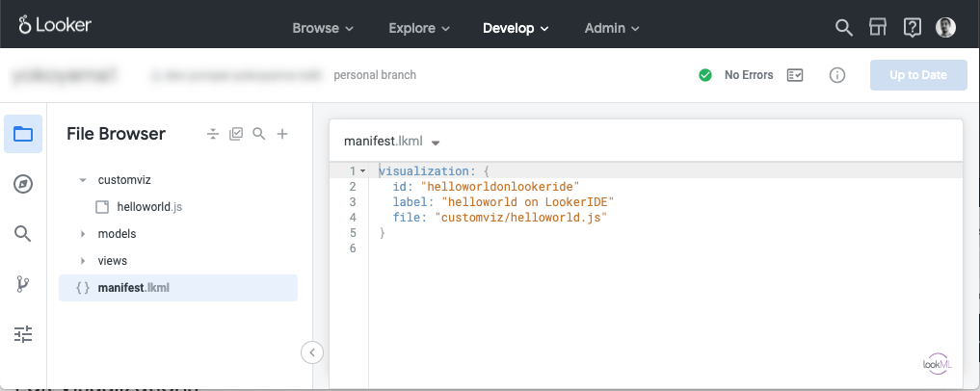980x391 pixels.
Task: Open Find and Replace sidebar icon
Action: click(23, 234)
